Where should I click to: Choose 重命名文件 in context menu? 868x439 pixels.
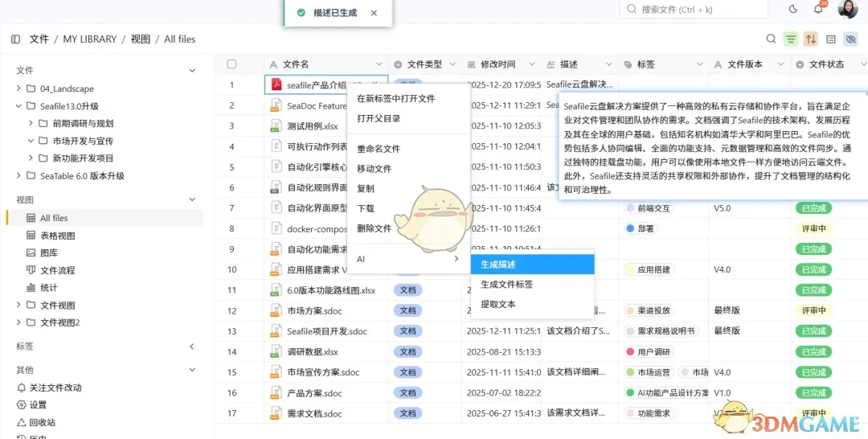(x=379, y=149)
